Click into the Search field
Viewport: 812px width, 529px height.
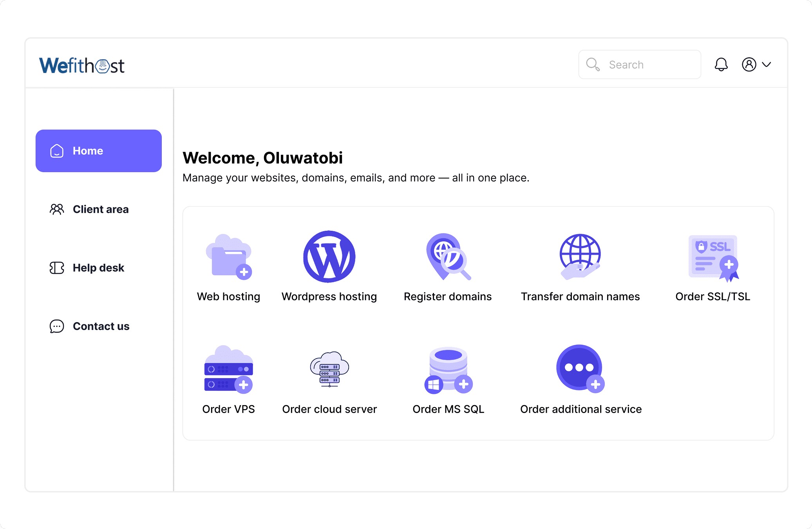[x=650, y=65]
